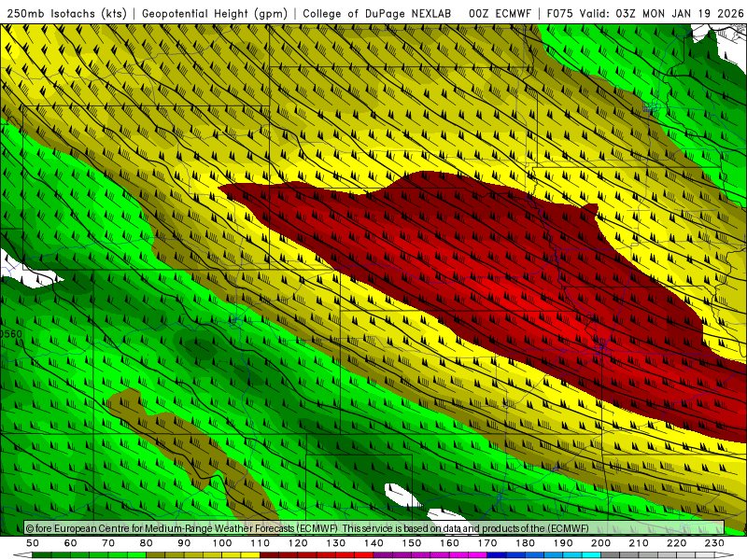Click the 'F075' forecast hour label

(559, 14)
